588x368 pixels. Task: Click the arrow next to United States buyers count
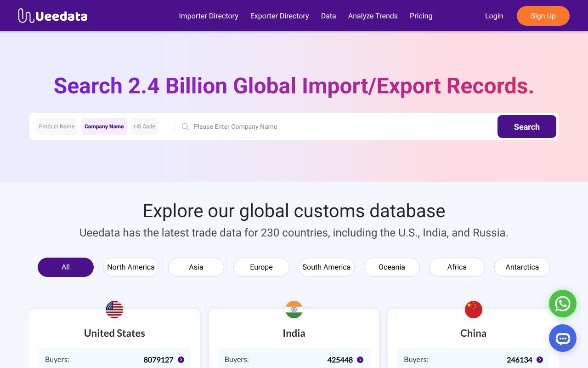click(181, 360)
